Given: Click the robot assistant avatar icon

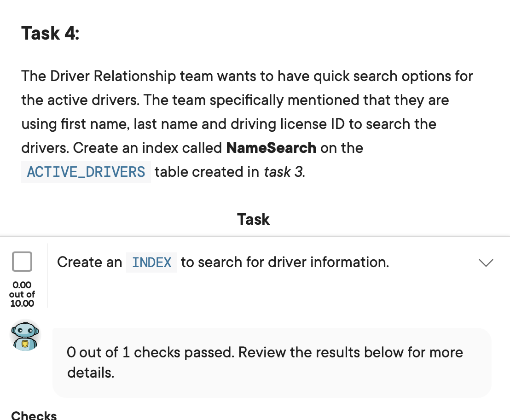Looking at the screenshot, I should 25,336.
